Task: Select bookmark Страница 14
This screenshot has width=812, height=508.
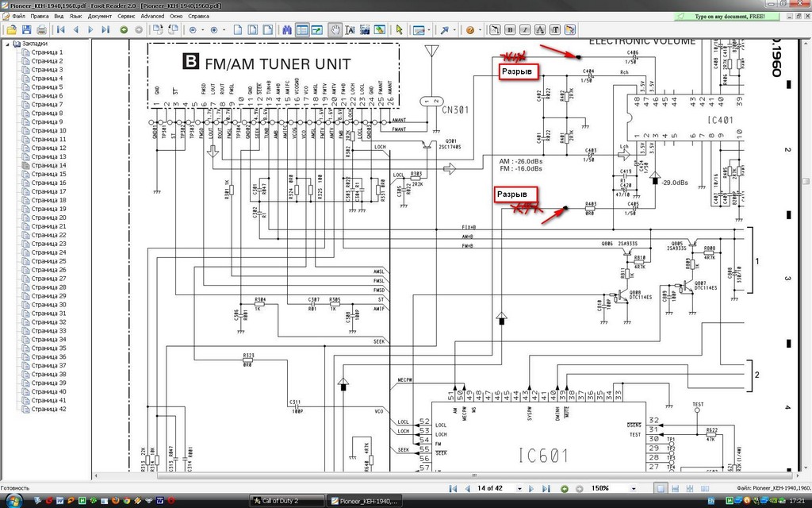Action: pyautogui.click(x=48, y=165)
